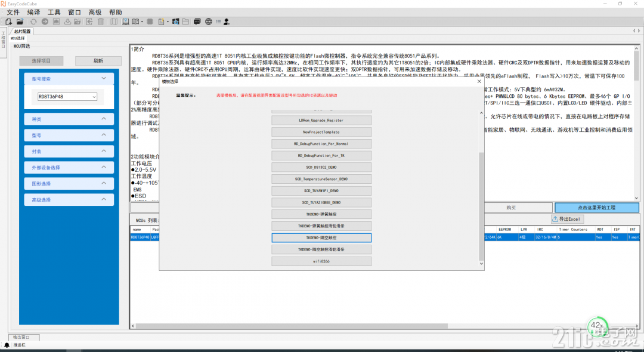The width and height of the screenshot is (644, 352).
Task: Open the 帮助 menu
Action: coord(116,13)
